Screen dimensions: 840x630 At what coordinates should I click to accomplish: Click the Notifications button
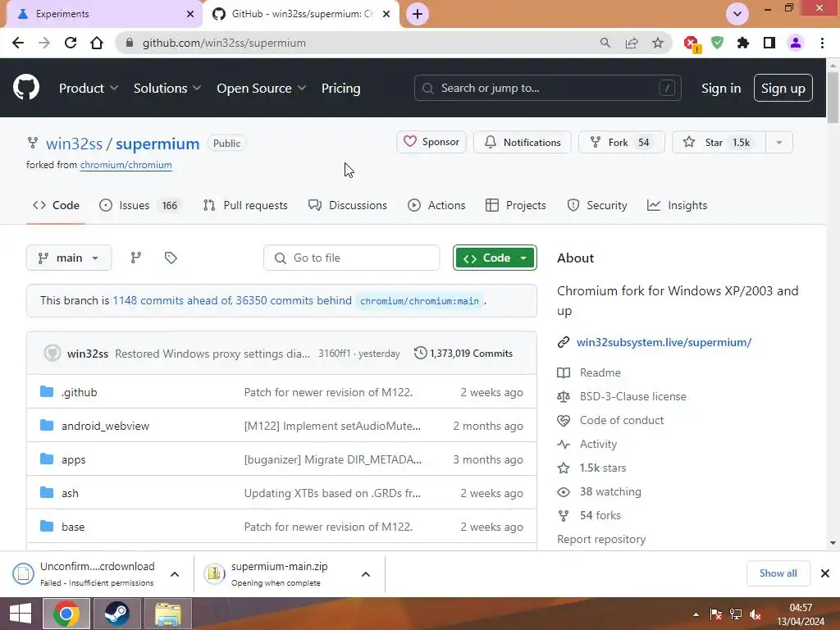pos(523,142)
